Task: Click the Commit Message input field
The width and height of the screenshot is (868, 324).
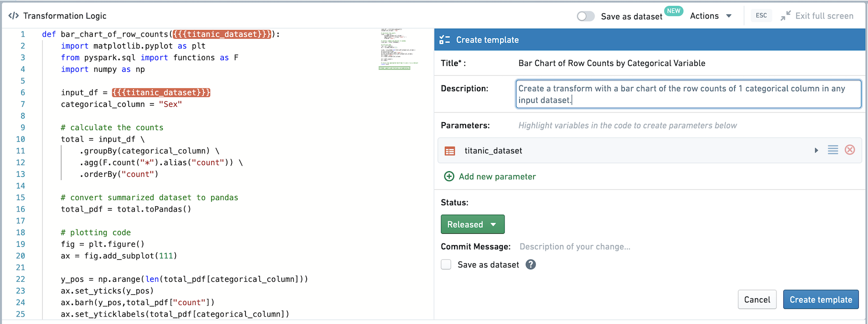Action: pos(689,247)
